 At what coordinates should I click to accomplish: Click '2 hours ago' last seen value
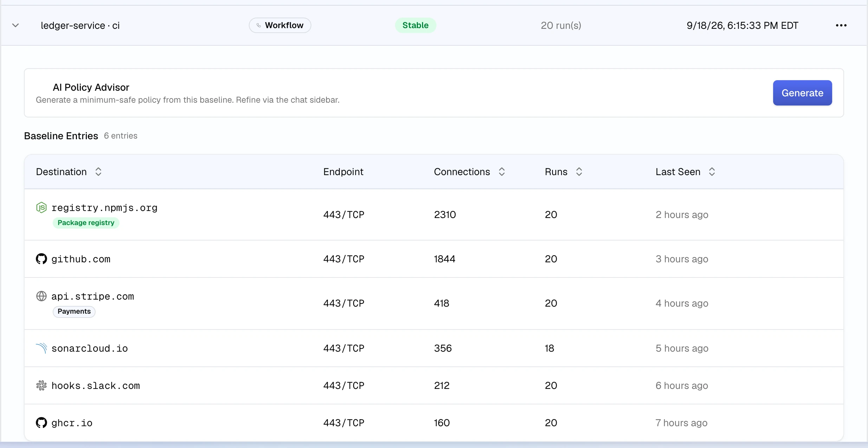tap(682, 215)
